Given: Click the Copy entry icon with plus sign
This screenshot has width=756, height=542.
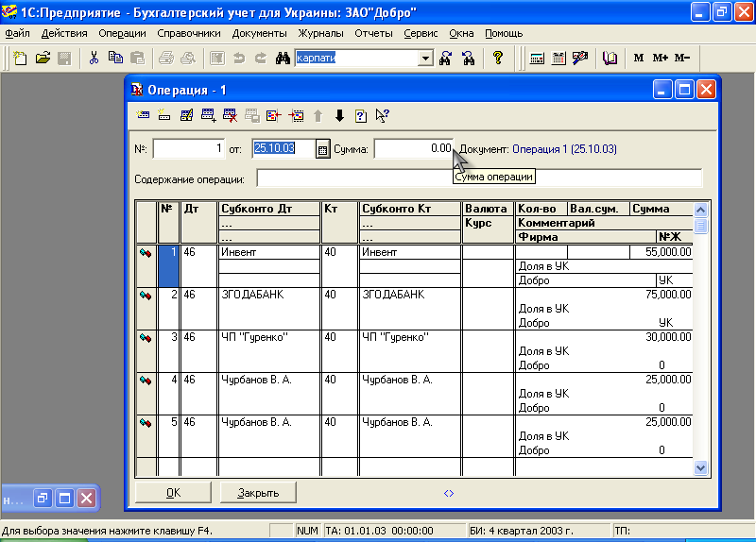Looking at the screenshot, I should coord(208,115).
